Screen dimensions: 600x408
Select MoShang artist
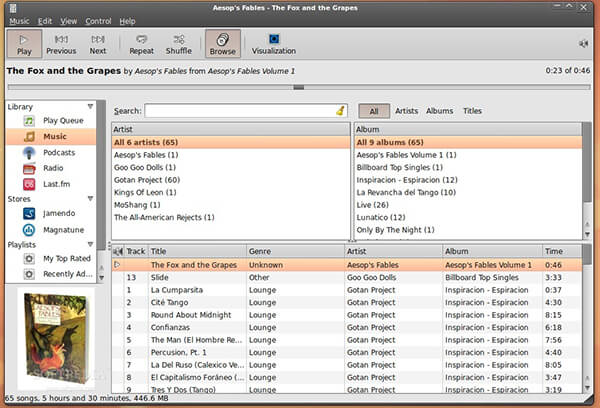[231, 205]
